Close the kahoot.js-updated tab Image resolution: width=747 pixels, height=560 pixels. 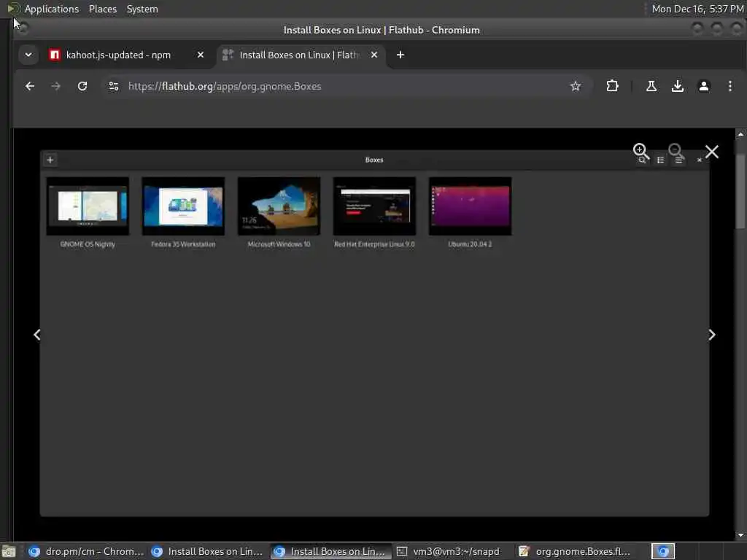pyautogui.click(x=201, y=55)
